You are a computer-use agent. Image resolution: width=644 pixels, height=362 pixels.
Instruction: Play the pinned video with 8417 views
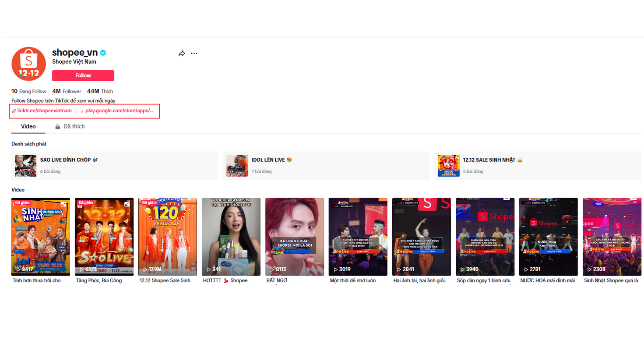coord(41,237)
